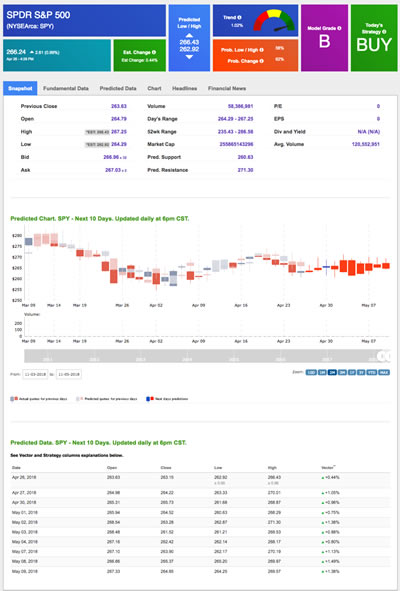
Task: Set chart zoom to MAX
Action: click(384, 372)
